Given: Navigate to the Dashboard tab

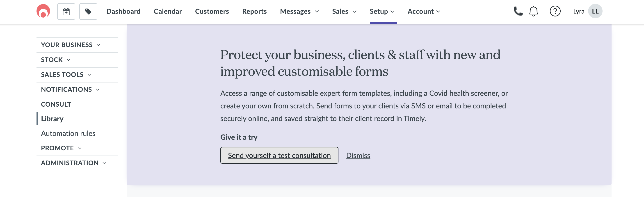Looking at the screenshot, I should coord(123,11).
